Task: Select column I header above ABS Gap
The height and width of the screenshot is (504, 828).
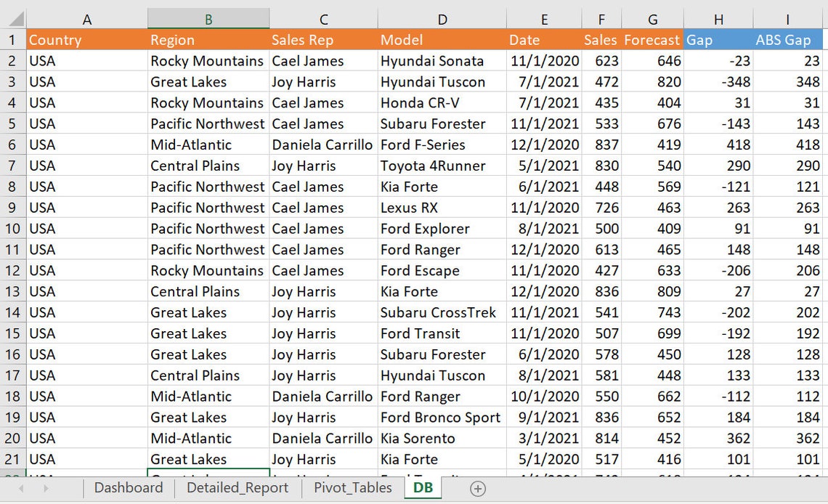Action: [784, 18]
